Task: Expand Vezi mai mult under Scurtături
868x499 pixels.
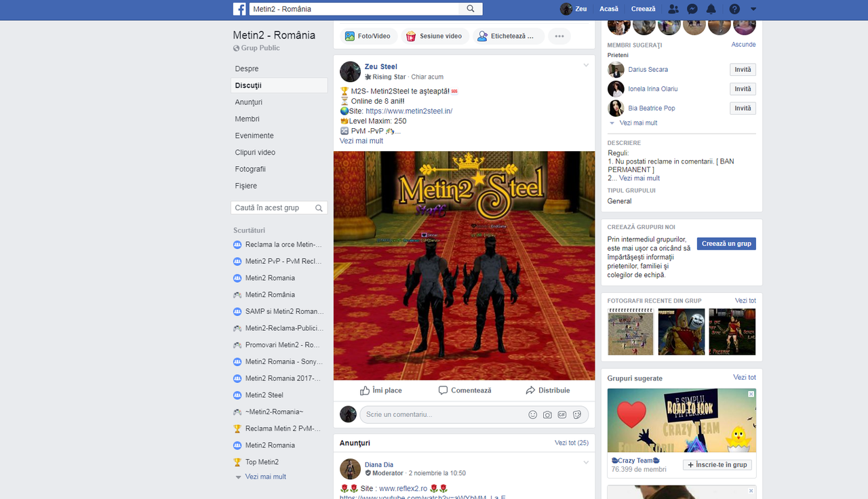Action: 265,477
